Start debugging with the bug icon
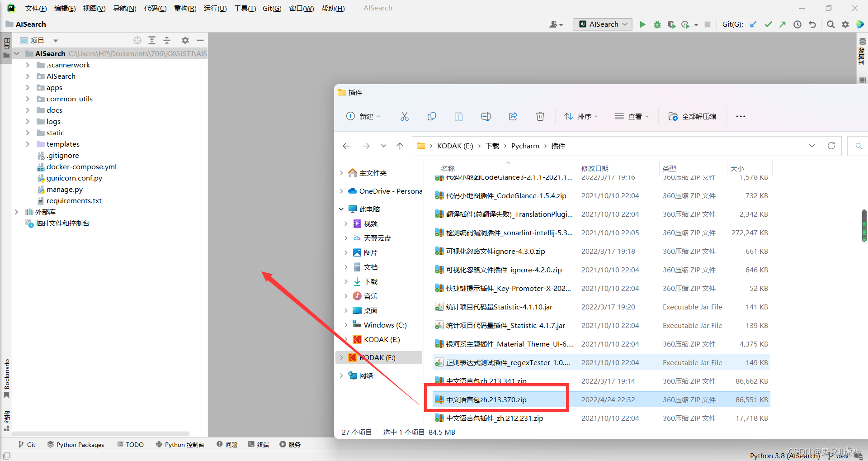This screenshot has width=868, height=461. point(657,24)
